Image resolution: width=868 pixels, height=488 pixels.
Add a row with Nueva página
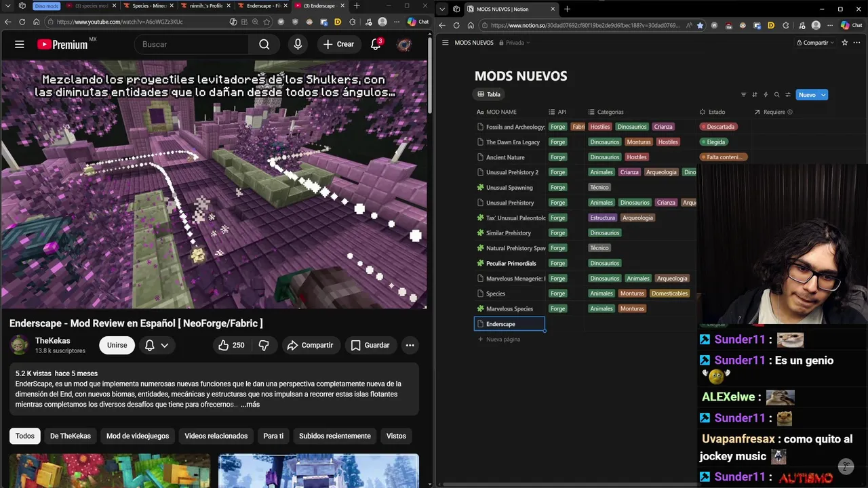499,339
